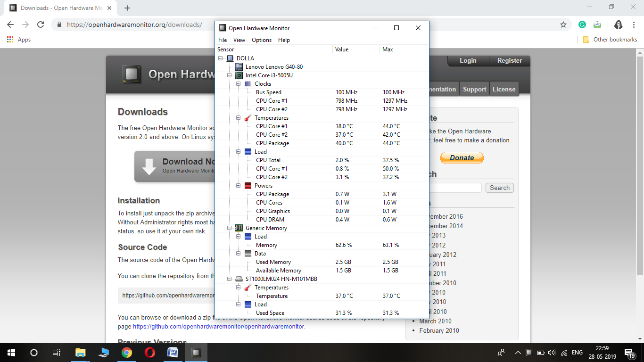This screenshot has height=362, width=644.
Task: Click the Chrome address bar
Action: (311, 25)
